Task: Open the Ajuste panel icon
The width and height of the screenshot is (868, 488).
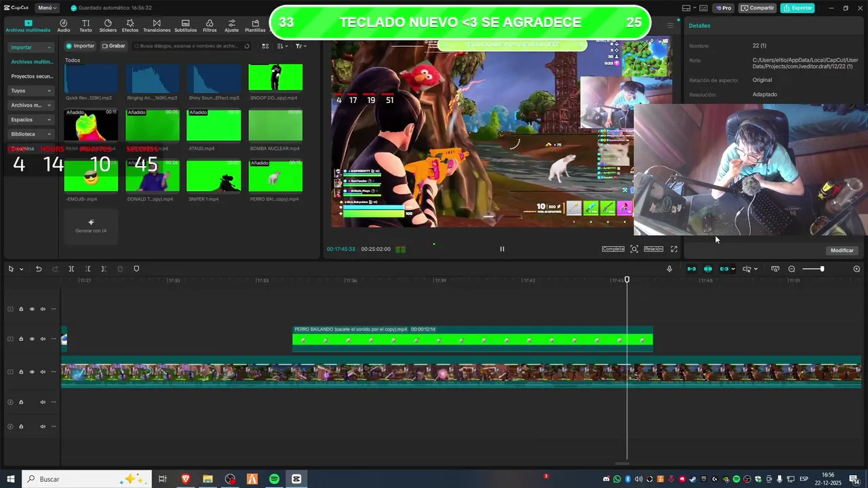Action: tap(232, 26)
